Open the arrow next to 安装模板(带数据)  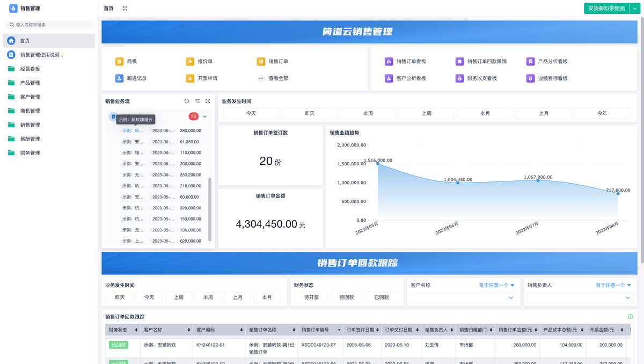634,9
